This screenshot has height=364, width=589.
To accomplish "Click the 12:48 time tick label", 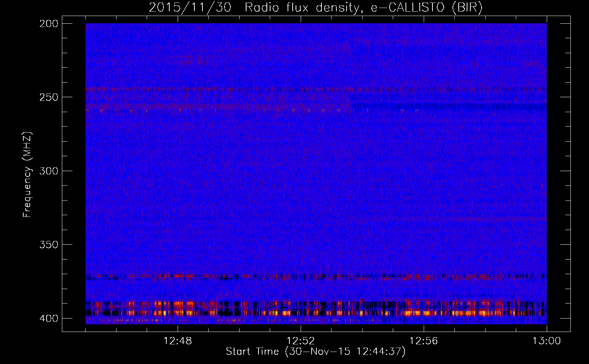I will click(x=178, y=341).
